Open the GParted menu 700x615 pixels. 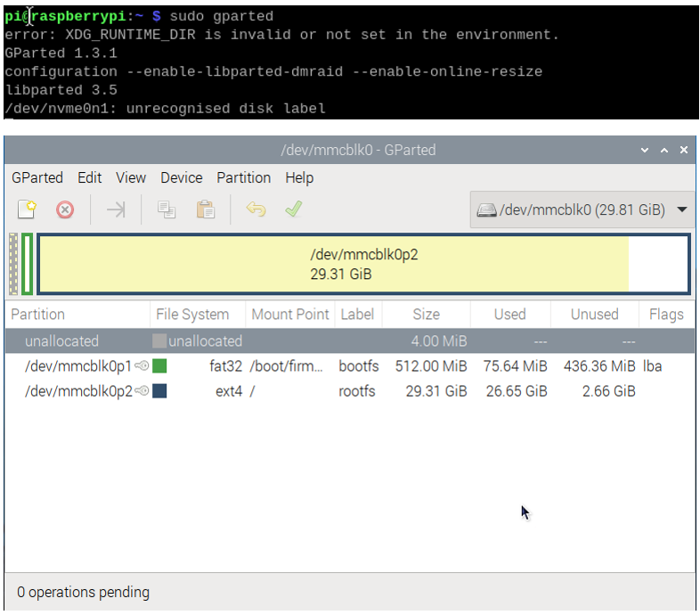click(37, 178)
